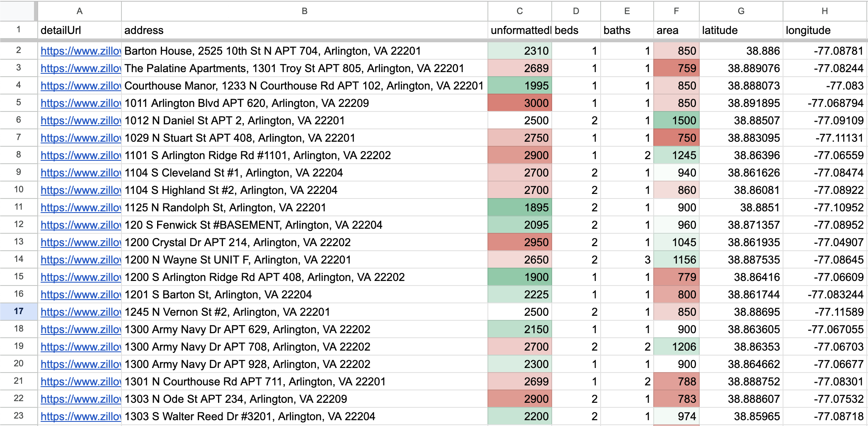
Task: Click the longitude cell -77.068794
Action: click(824, 103)
